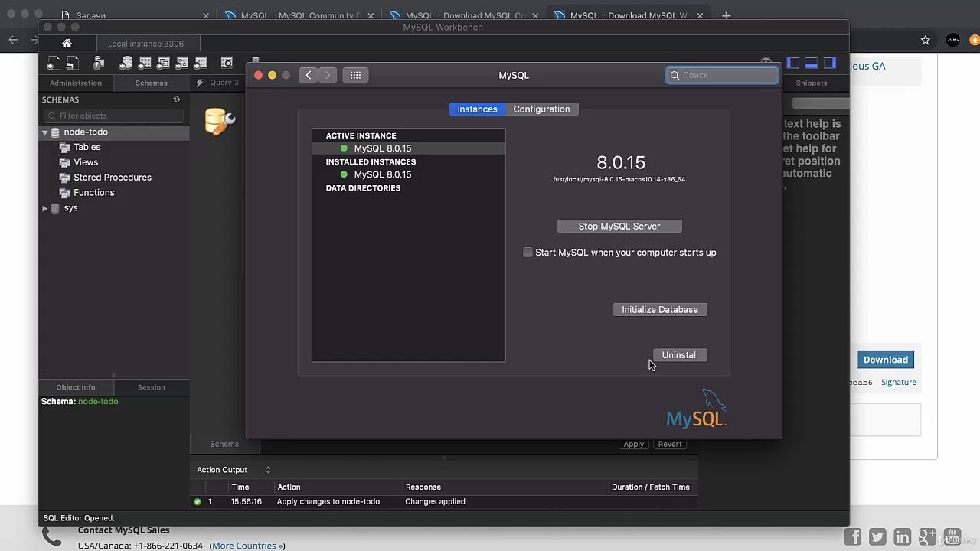The height and width of the screenshot is (551, 980).
Task: Open the Snippets tab
Action: pos(812,83)
